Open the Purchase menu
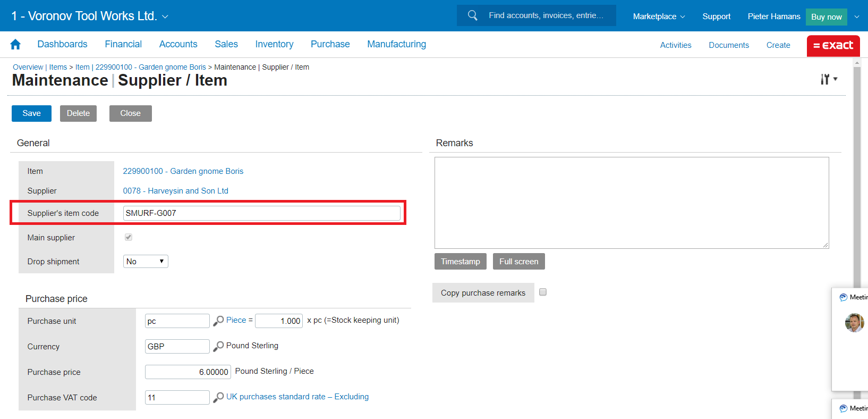 coord(330,44)
